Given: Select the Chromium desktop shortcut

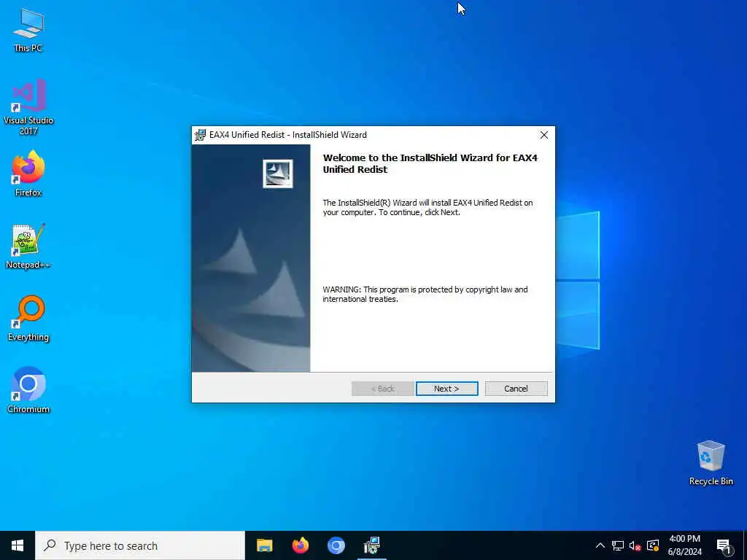Looking at the screenshot, I should click(x=28, y=390).
